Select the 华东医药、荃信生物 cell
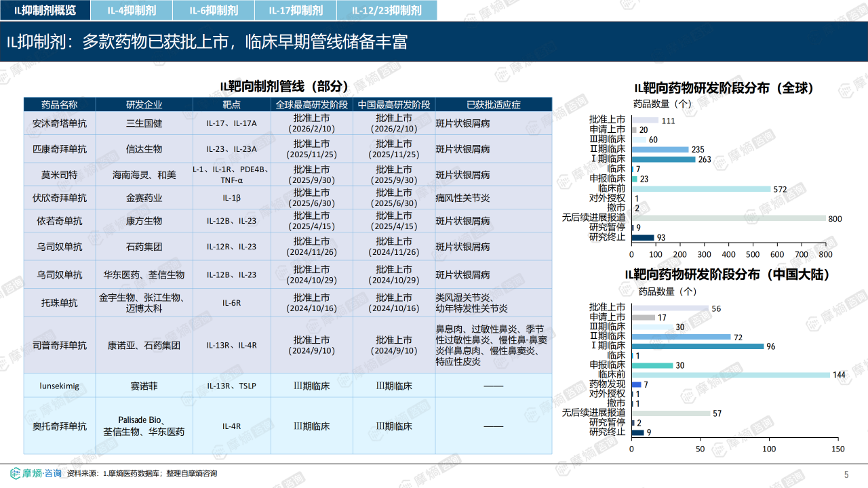 144,275
